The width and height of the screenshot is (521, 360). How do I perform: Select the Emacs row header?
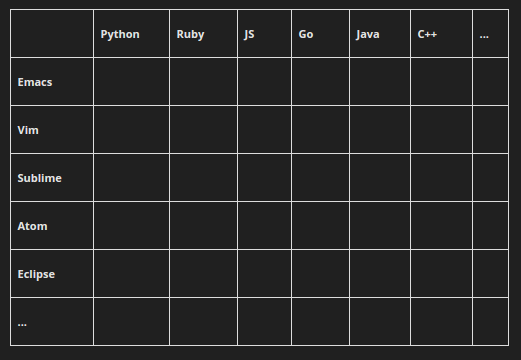[52, 82]
